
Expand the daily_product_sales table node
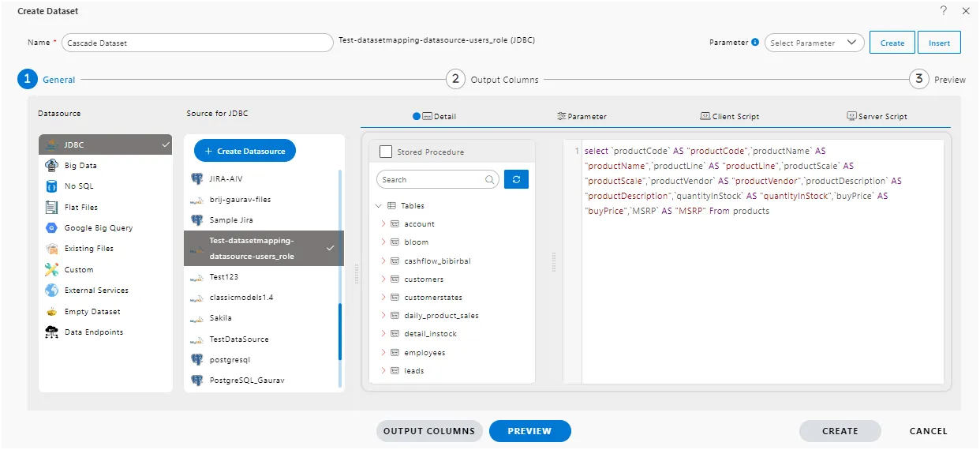(384, 315)
